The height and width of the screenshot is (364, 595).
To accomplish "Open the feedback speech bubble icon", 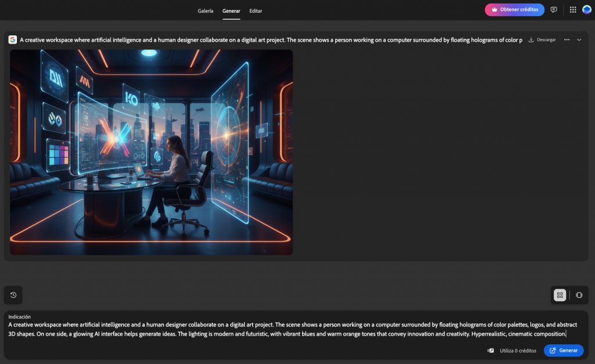I will point(554,9).
